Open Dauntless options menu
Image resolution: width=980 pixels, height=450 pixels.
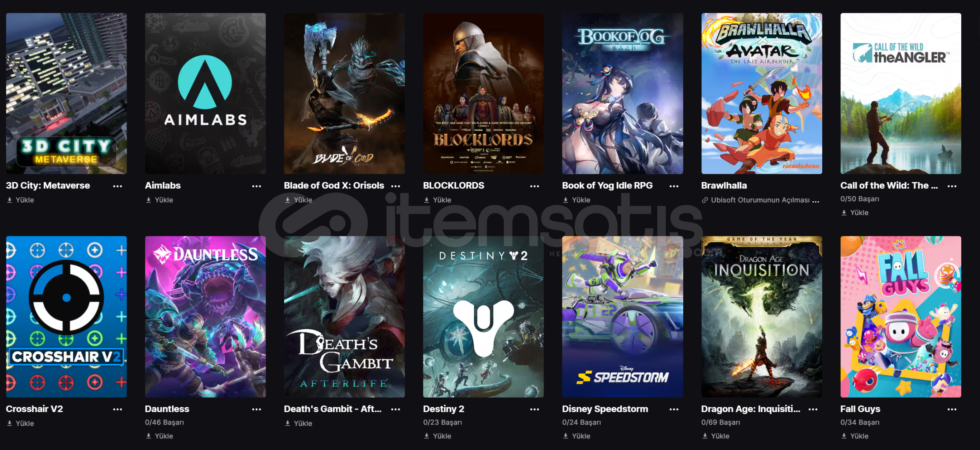257,410
